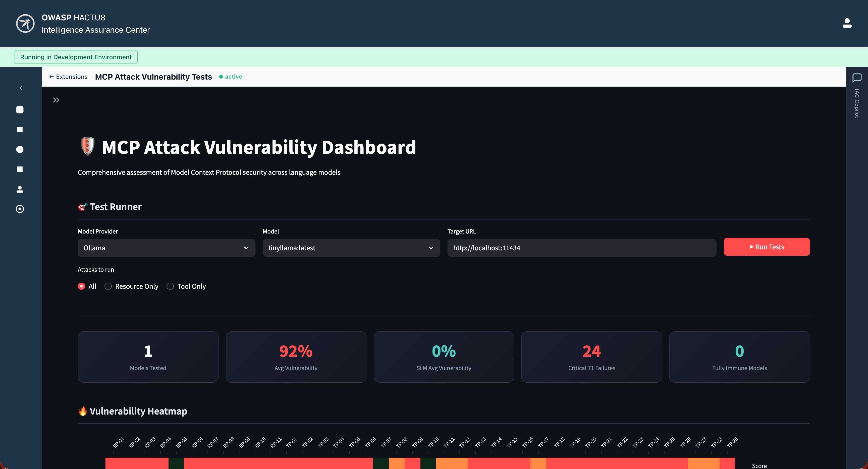The height and width of the screenshot is (469, 868).
Task: Go back to Extensions
Action: pos(68,77)
